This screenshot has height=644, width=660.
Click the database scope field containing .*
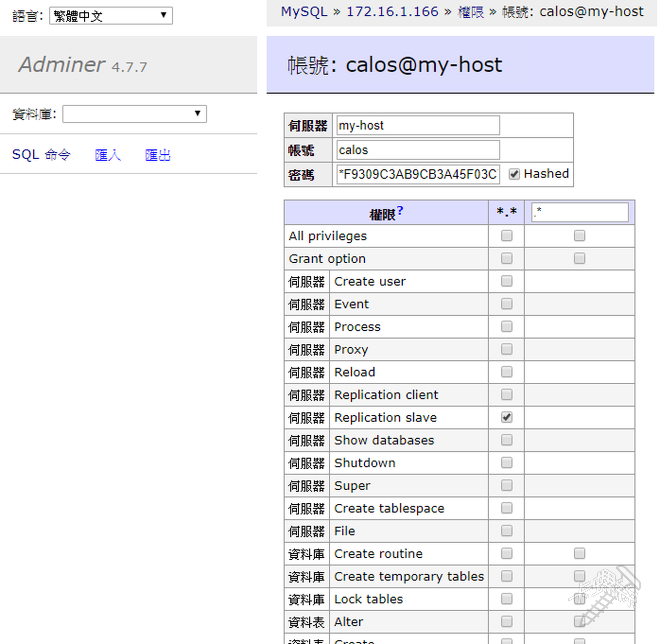[x=580, y=212]
